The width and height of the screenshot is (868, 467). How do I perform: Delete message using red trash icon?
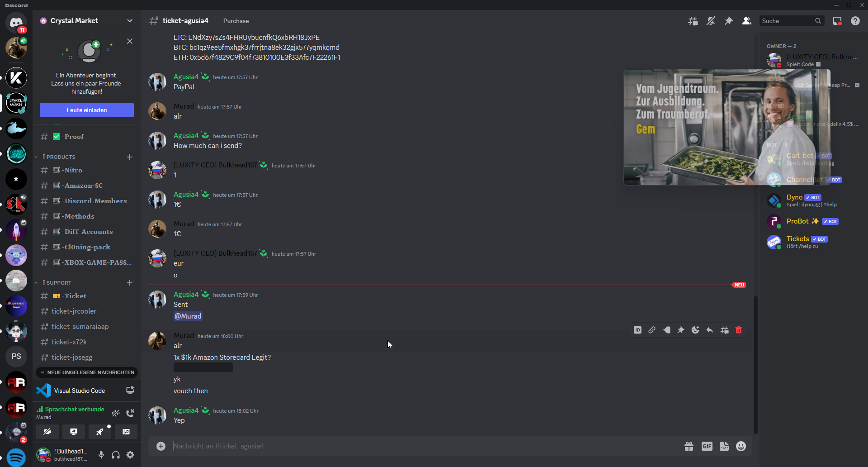point(739,330)
